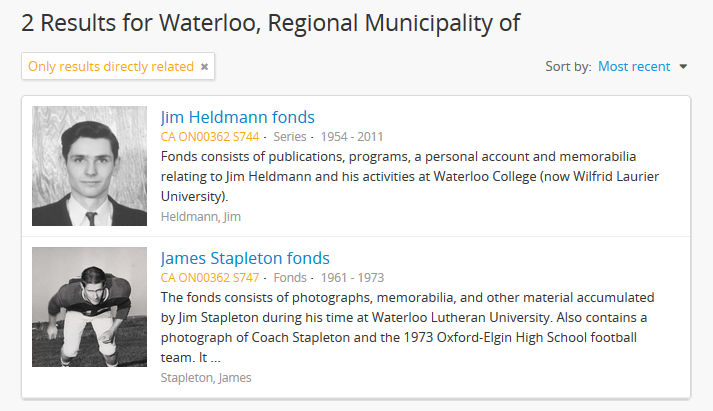713x411 pixels.
Task: Click reference code CA ON00362 S744
Action: 209,137
